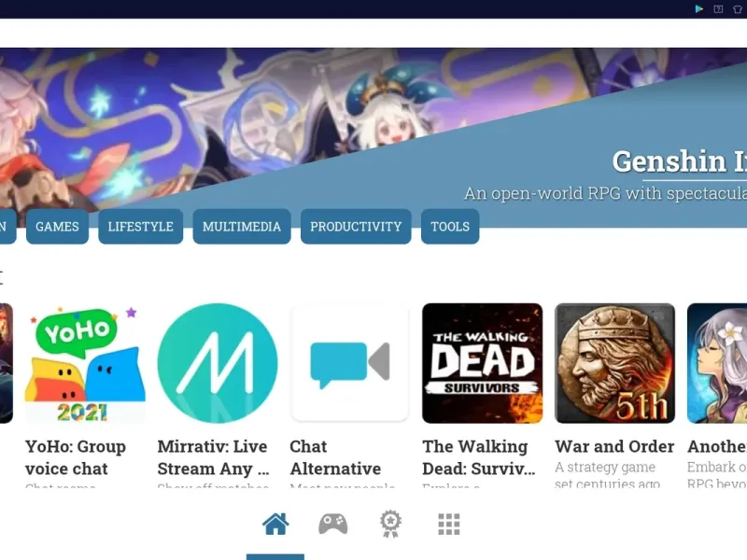This screenshot has width=747, height=560.
Task: Open the categories grid icon
Action: pyautogui.click(x=449, y=525)
